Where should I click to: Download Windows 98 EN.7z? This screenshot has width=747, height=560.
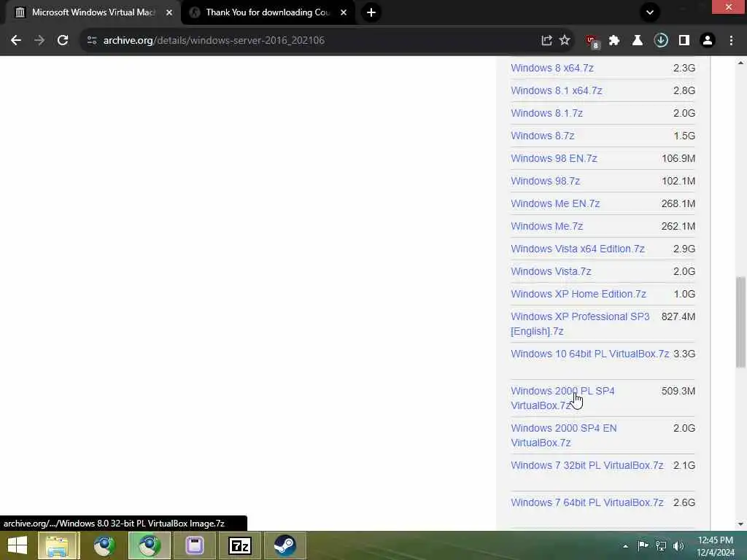click(554, 158)
